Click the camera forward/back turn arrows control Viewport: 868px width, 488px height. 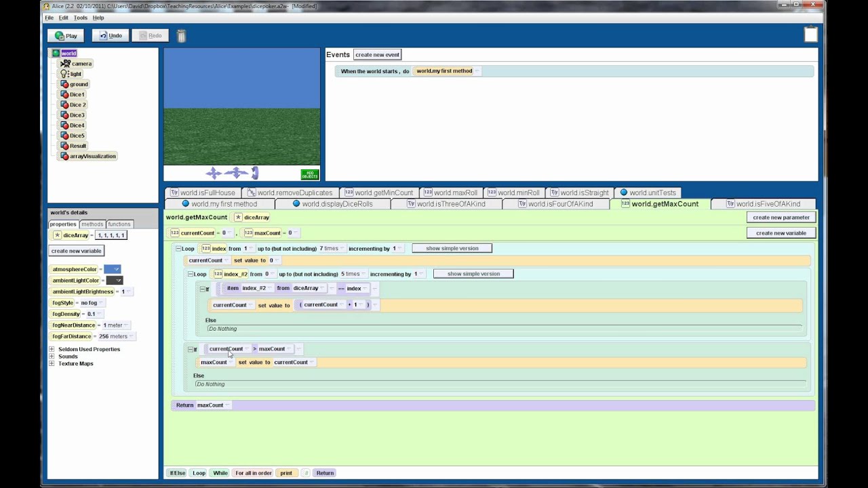(236, 174)
